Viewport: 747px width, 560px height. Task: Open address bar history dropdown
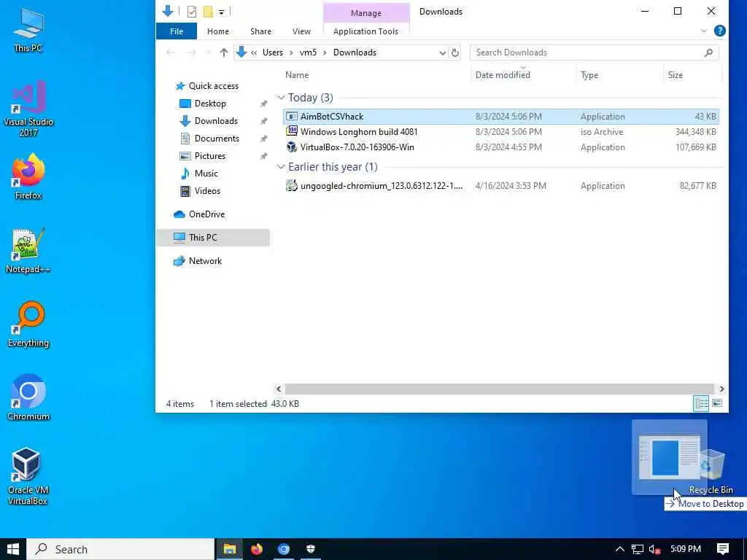443,52
